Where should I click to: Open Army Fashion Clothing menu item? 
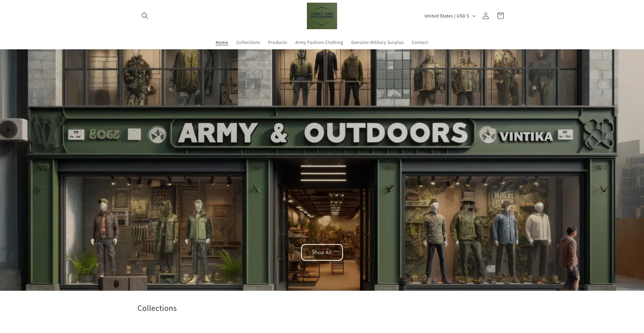point(319,42)
